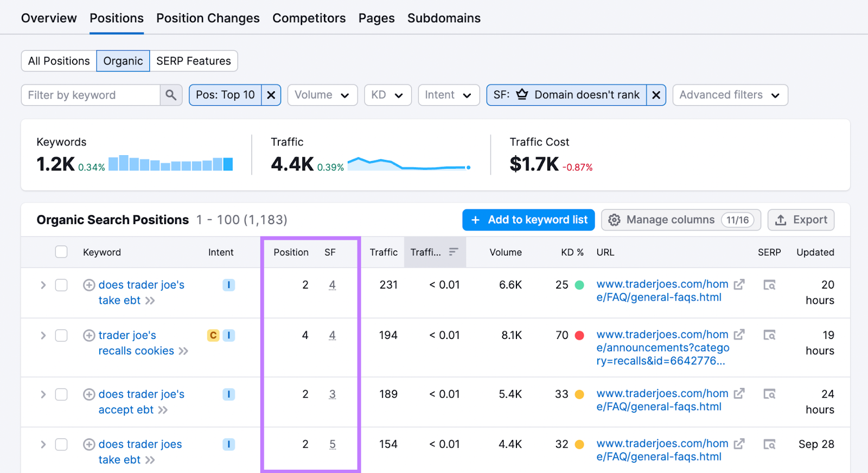Screen dimensions: 868x473
Task: Remove the SF Domain doesn't rank filter
Action: point(656,95)
